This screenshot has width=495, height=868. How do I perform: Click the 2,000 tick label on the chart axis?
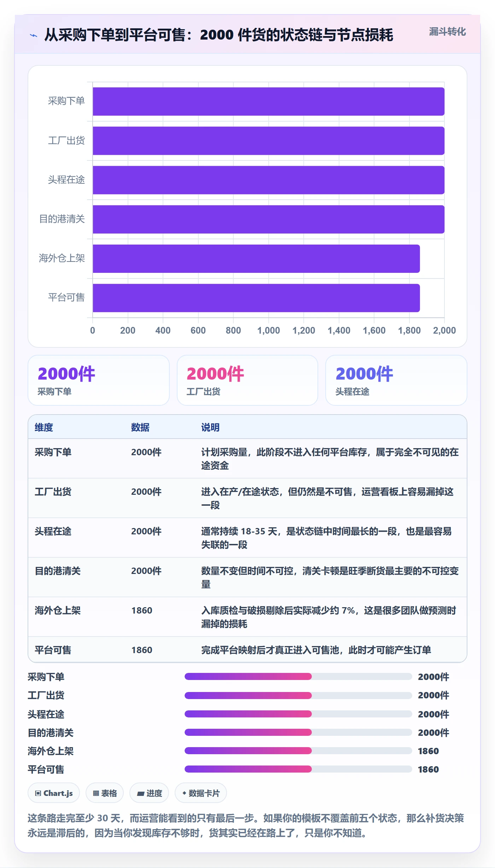[444, 330]
